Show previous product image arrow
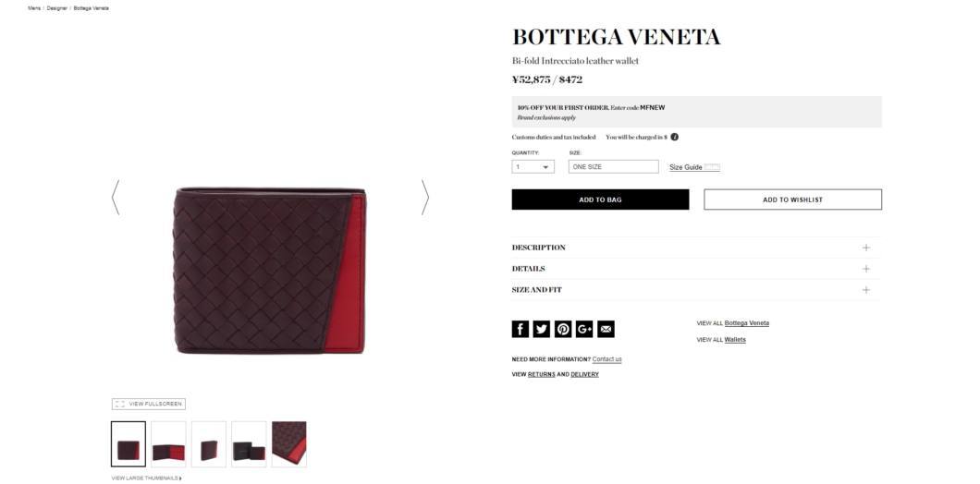Screen dimensions: 980x484 point(116,198)
